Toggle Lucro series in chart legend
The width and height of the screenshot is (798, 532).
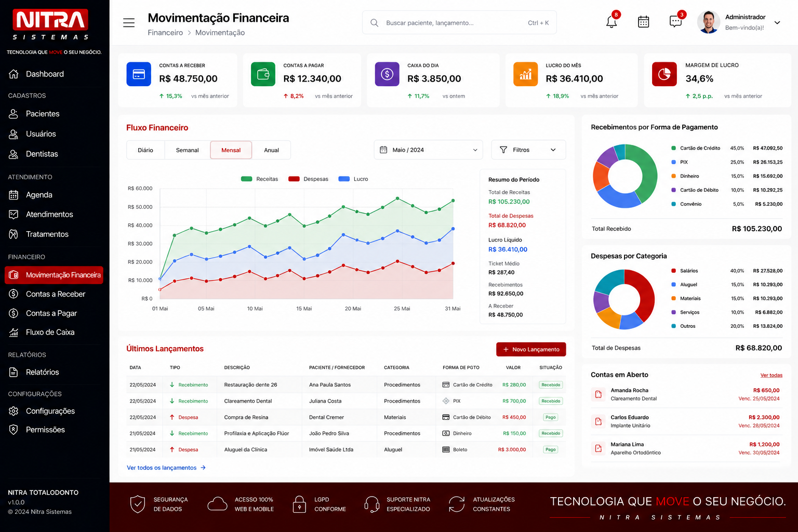(353, 179)
